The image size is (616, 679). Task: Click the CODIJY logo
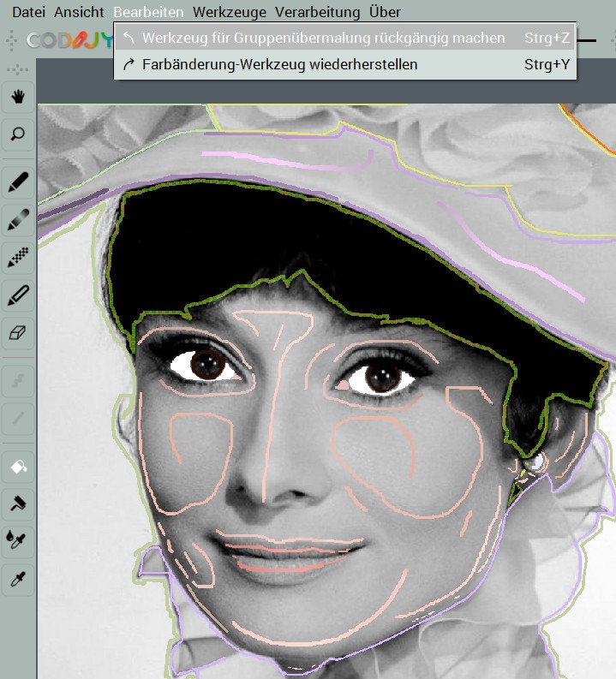coord(69,40)
